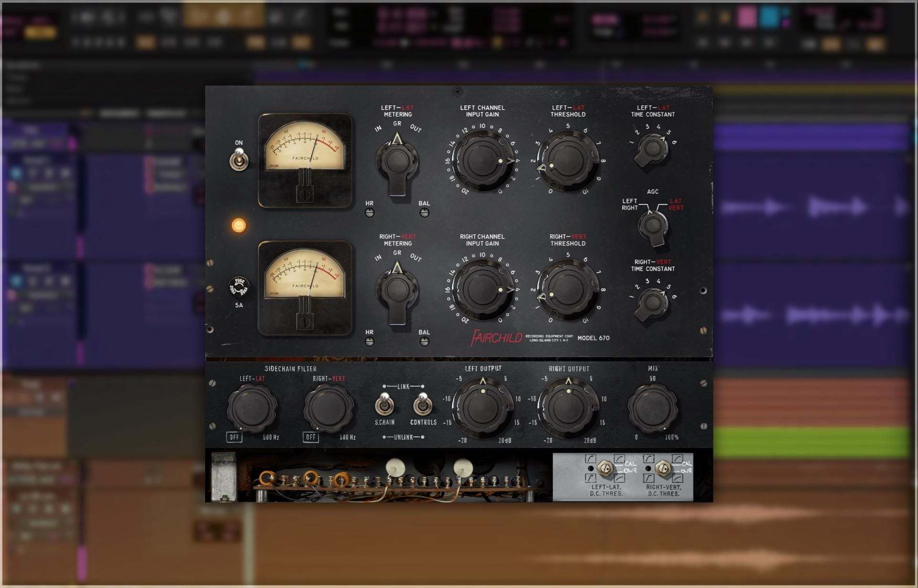Click the 500 Hz label of Left-Lat filter
The image size is (918, 588).
pyautogui.click(x=271, y=437)
